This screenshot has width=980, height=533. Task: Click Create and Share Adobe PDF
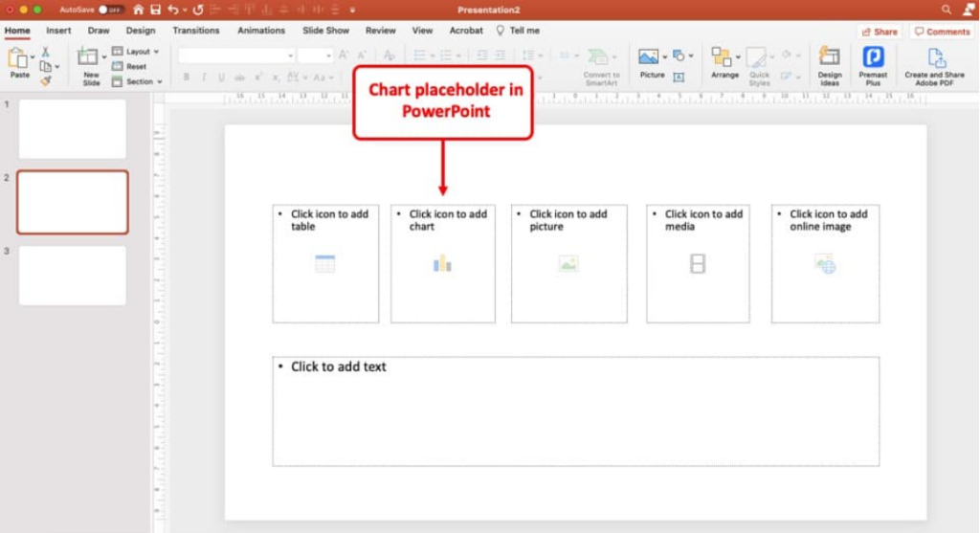(935, 65)
